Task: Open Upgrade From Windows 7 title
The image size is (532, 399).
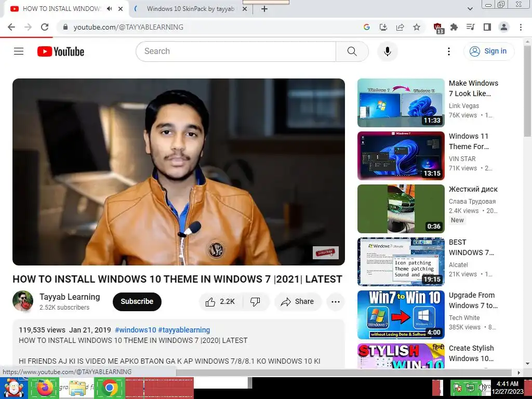Action: (473, 300)
